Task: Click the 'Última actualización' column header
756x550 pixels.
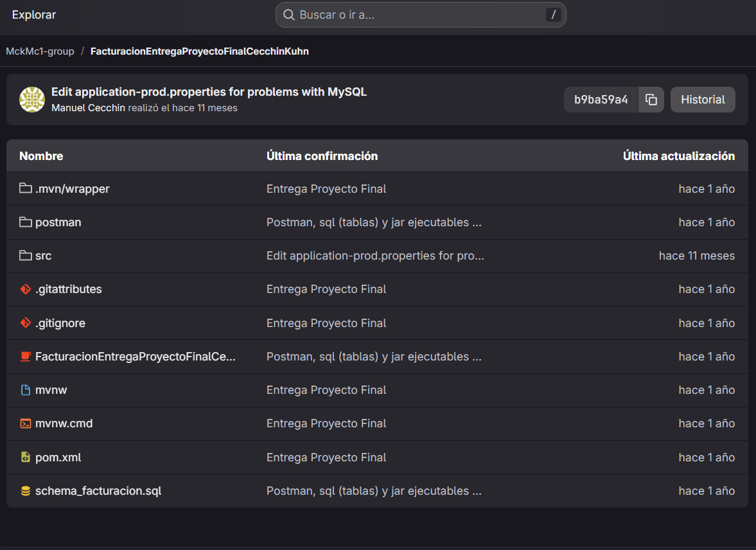Action: click(679, 156)
